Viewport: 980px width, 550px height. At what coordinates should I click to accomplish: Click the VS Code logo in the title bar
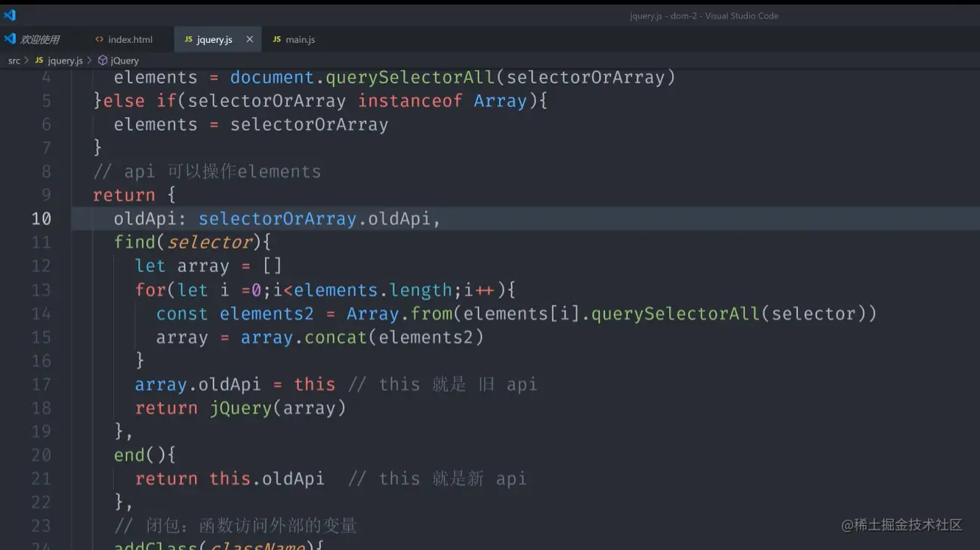[10, 15]
